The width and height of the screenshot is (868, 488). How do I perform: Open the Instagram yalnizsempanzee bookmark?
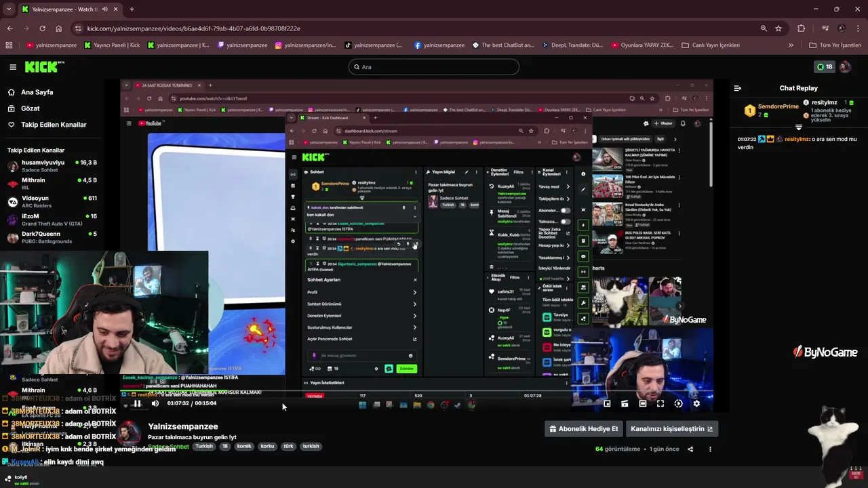[x=305, y=45]
